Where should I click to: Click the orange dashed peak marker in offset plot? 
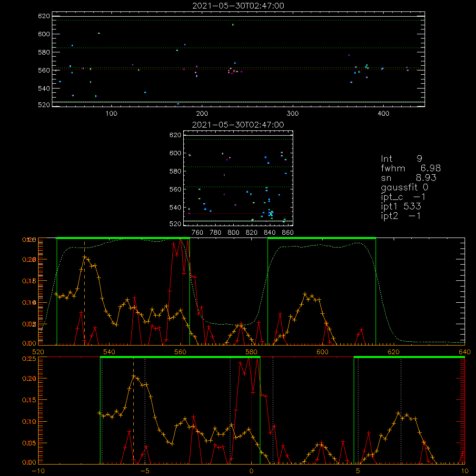point(133,411)
